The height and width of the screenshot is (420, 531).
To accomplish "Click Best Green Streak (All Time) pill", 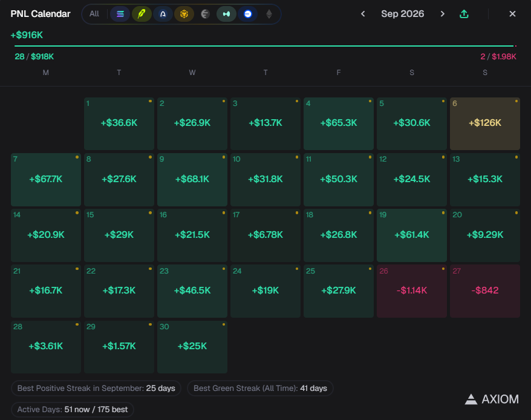I will tap(260, 388).
